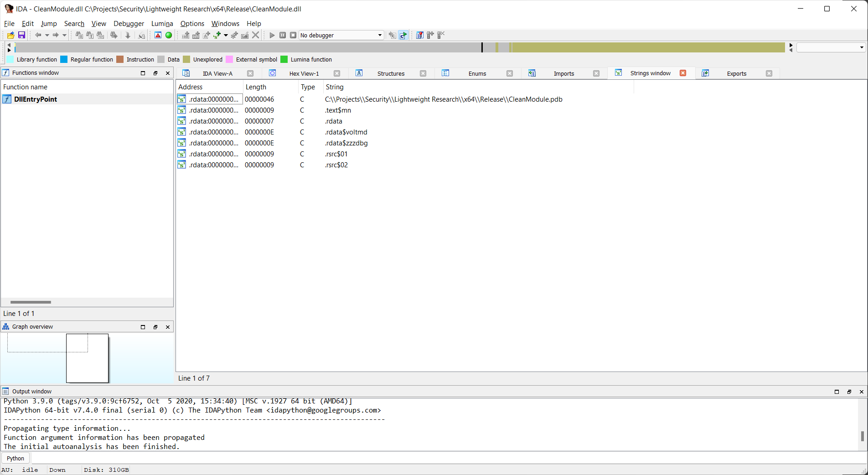Screen dimensions: 868x475
Task: Pause process with the pause button
Action: (x=283, y=35)
